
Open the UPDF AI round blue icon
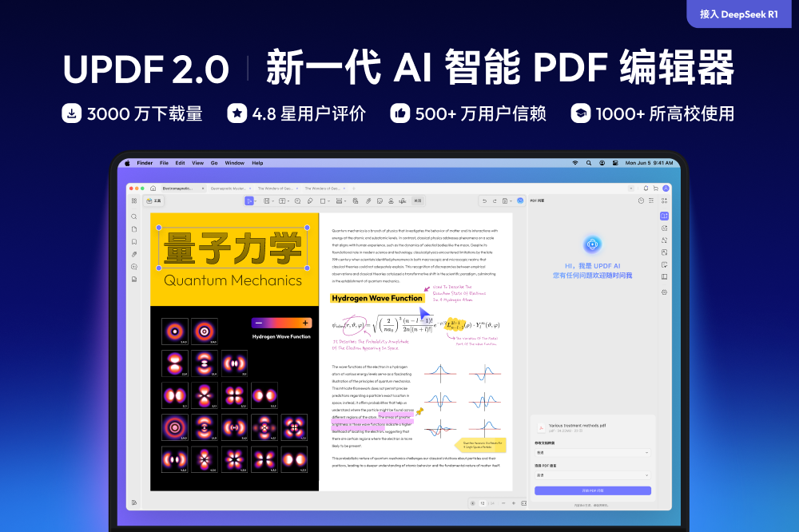[x=520, y=200]
